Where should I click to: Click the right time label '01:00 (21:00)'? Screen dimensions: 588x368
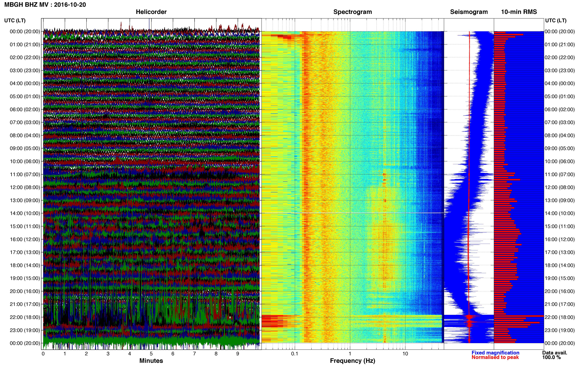pyautogui.click(x=560, y=45)
